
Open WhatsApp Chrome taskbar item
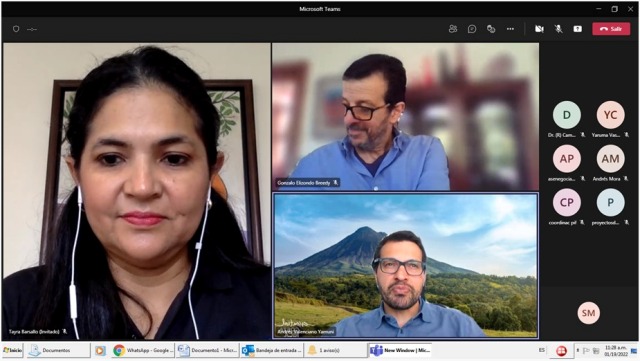143,350
